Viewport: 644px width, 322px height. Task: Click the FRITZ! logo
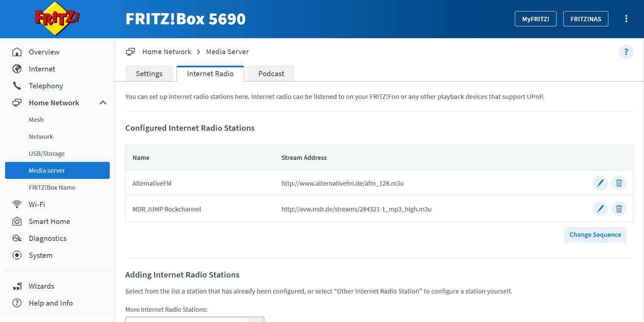(x=57, y=19)
